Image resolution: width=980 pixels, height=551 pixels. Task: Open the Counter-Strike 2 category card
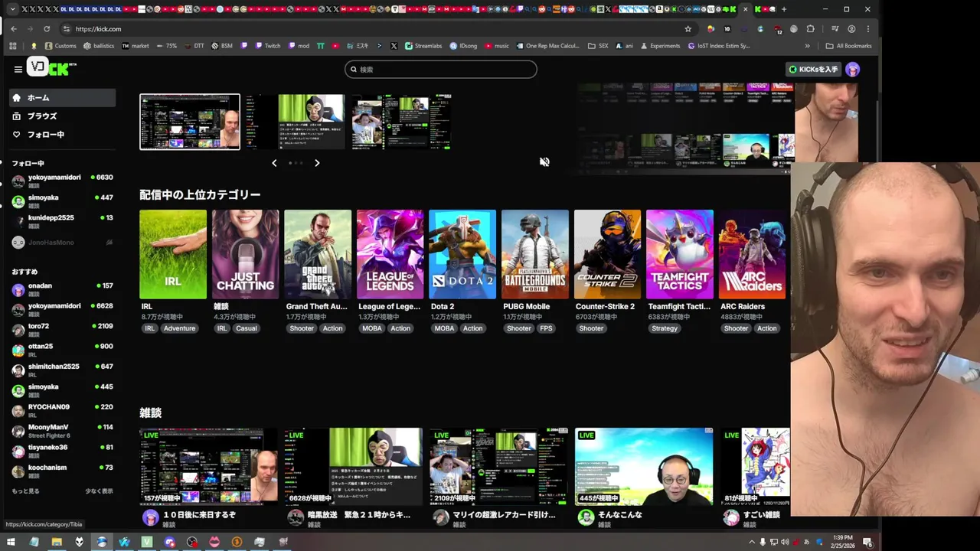click(x=607, y=254)
